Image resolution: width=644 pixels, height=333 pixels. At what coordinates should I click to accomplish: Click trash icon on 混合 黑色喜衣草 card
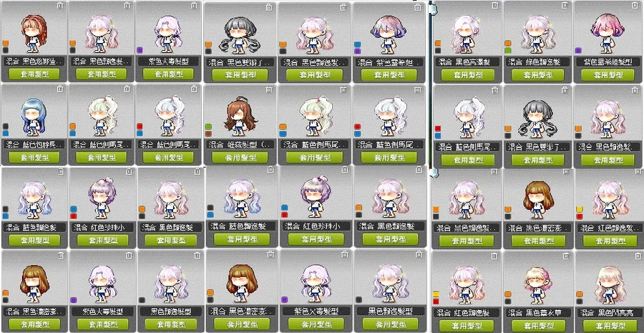pos(565,256)
